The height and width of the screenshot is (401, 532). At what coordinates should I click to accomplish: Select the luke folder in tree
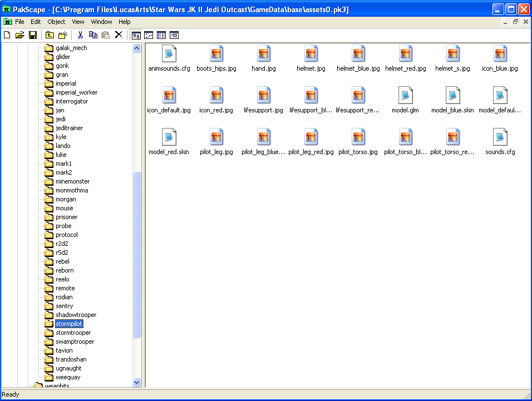pyautogui.click(x=61, y=155)
